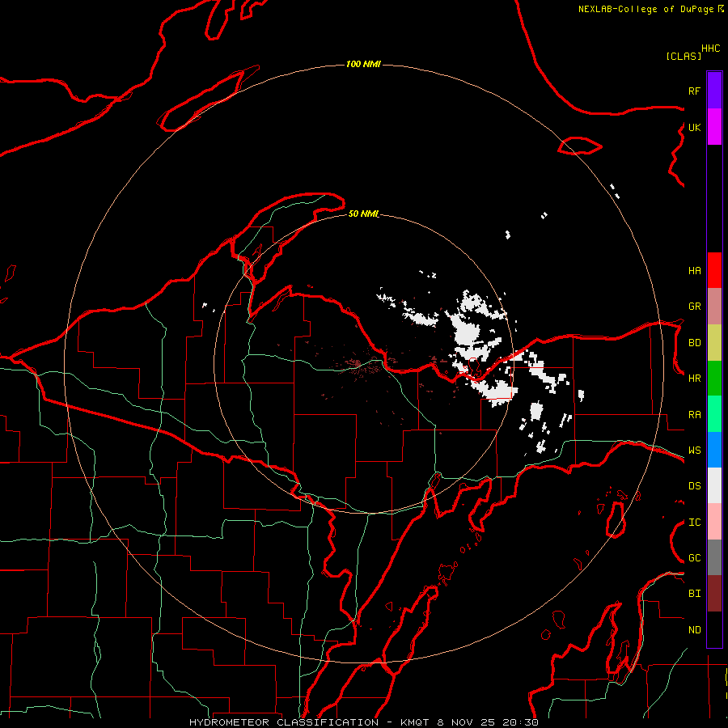This screenshot has height=728, width=728.
Task: Click the KMQT radar site identifier
Action: tap(415, 722)
